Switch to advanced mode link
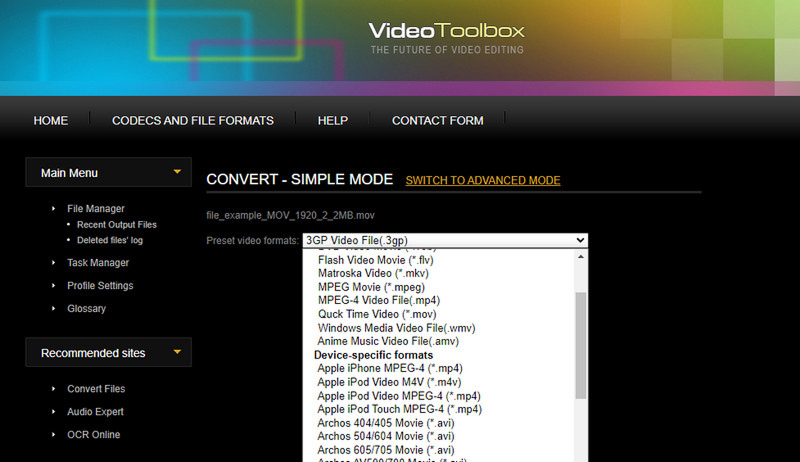The image size is (800, 462). click(x=482, y=181)
